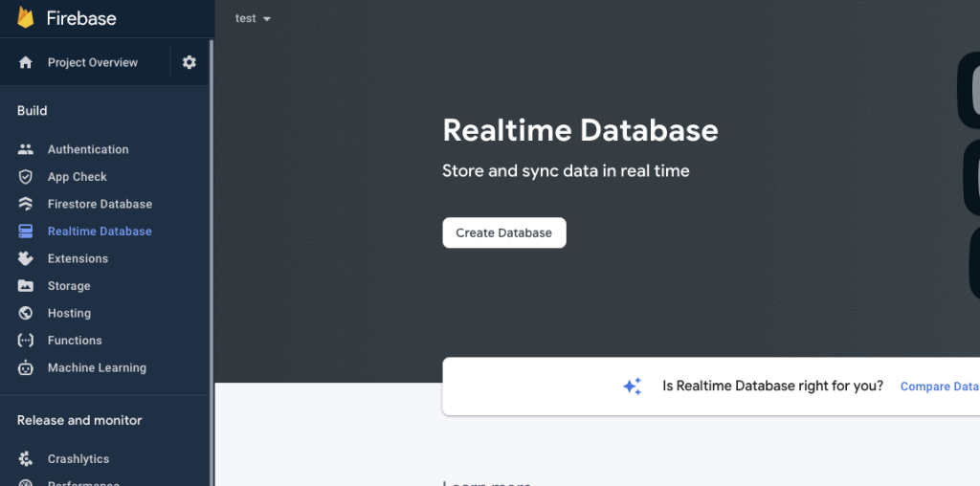Click the Realtime Database page title
This screenshot has width=980, height=486.
581,130
